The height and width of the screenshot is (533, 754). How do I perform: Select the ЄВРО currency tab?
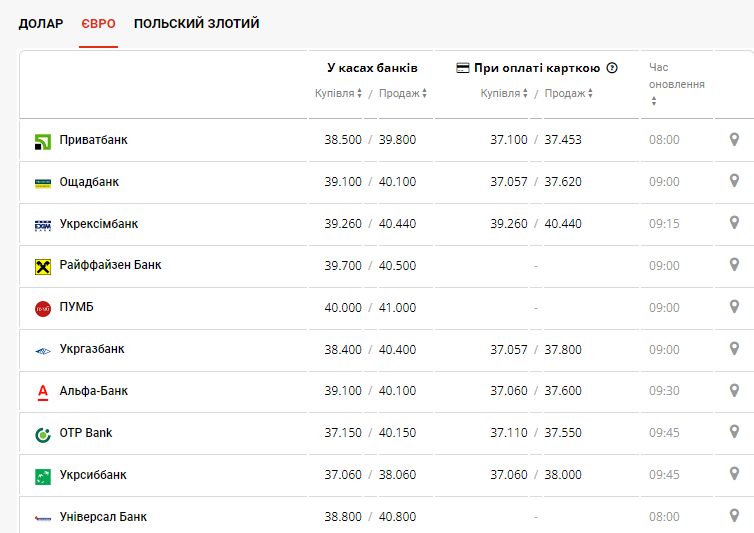98,23
